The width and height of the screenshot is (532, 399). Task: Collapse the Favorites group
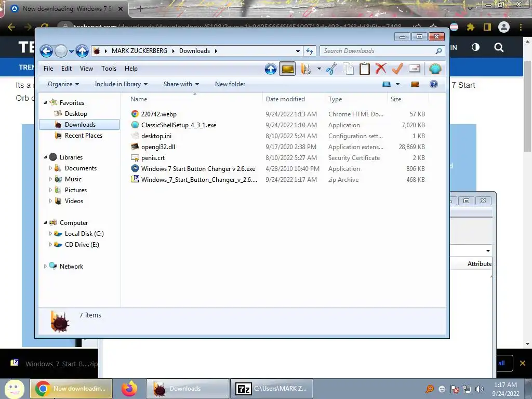(x=46, y=102)
